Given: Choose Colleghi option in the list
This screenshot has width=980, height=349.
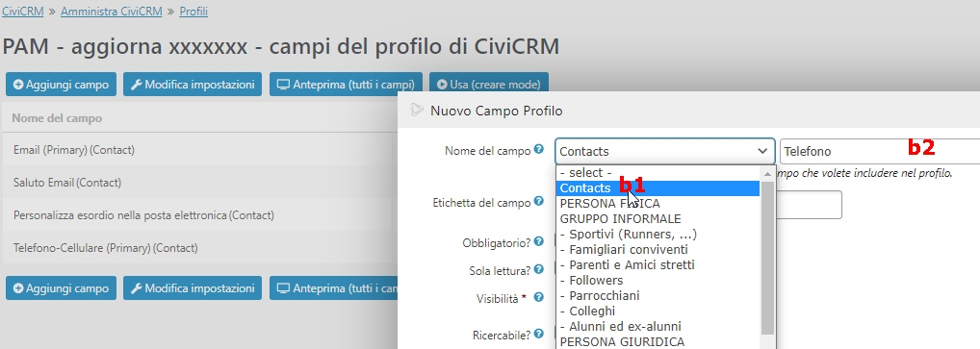Looking at the screenshot, I should (x=658, y=311).
